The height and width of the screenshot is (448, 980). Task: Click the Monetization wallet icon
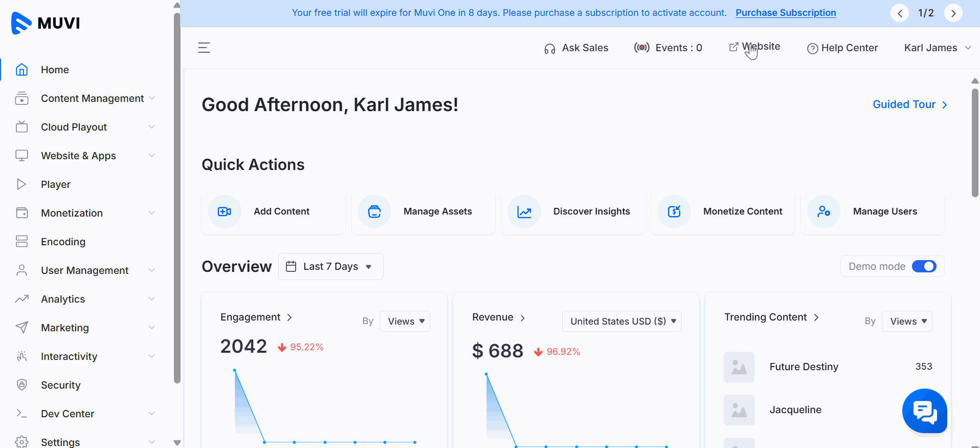coord(21,213)
